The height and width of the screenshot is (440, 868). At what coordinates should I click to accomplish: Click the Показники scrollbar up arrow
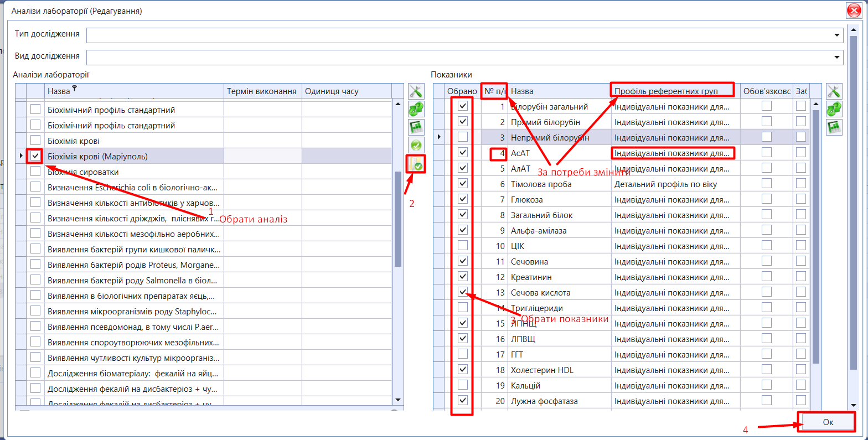816,103
